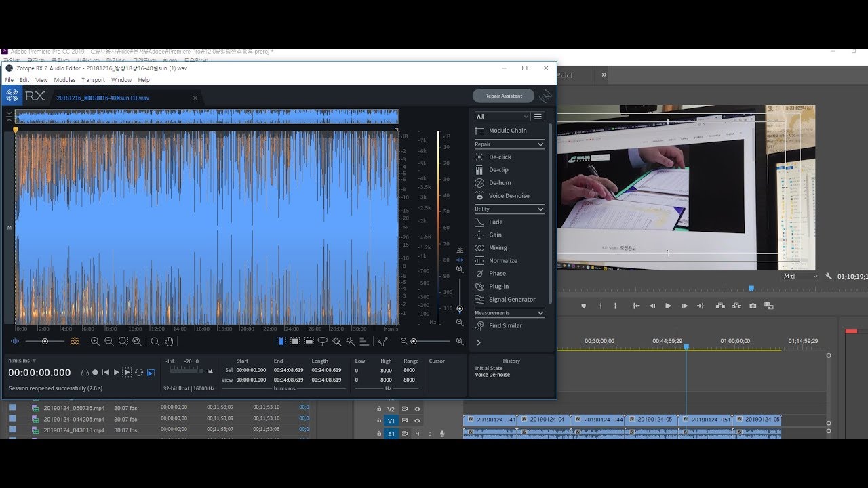Screen dimensions: 868x488
Task: Click the Repair Assistant button
Action: click(504, 96)
